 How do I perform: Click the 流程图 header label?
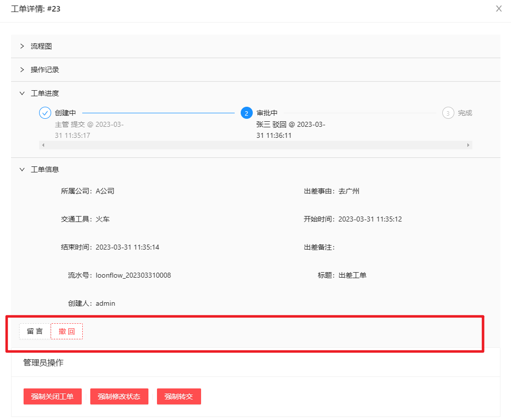[x=42, y=46]
